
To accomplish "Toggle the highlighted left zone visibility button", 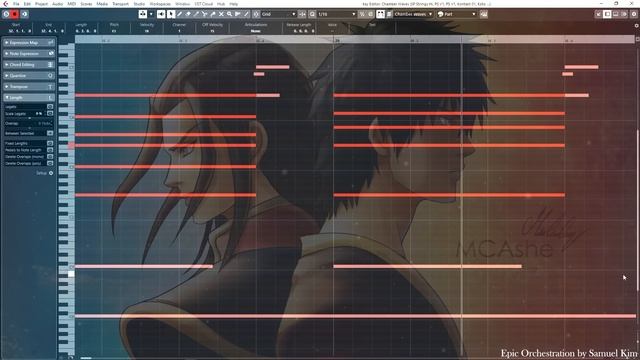I will (x=607, y=14).
